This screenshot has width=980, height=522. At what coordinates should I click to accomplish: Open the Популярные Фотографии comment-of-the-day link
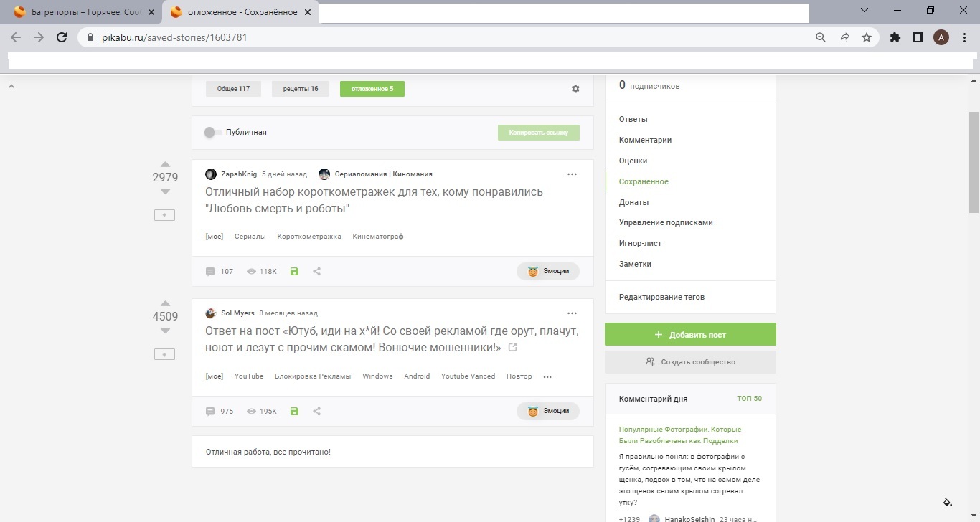(679, 435)
